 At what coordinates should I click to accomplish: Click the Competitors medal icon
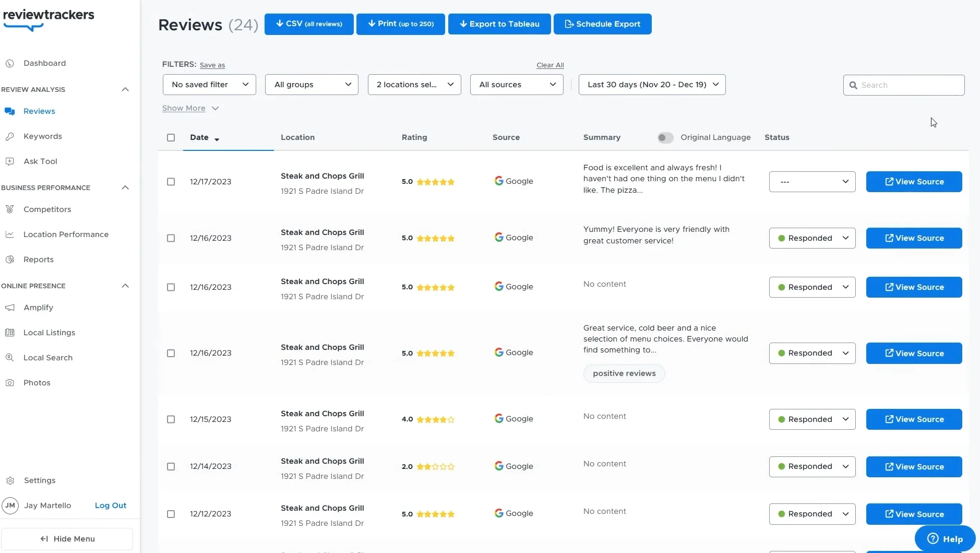pyautogui.click(x=9, y=209)
